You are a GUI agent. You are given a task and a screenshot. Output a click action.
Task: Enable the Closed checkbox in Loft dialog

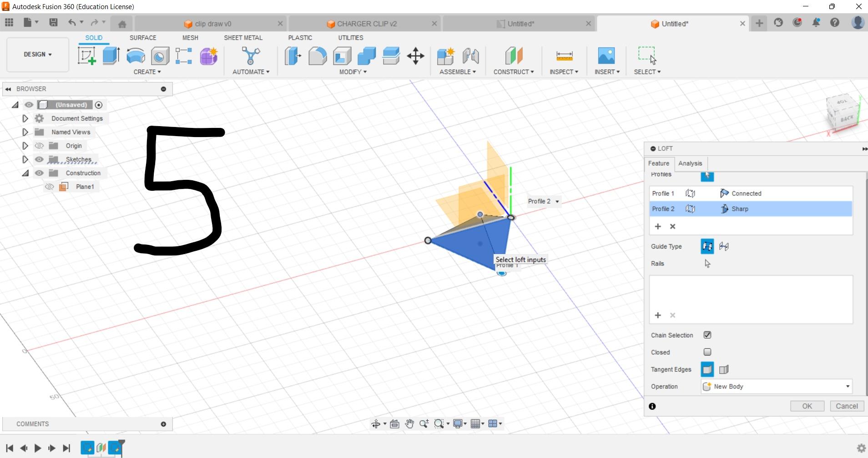pyautogui.click(x=707, y=351)
